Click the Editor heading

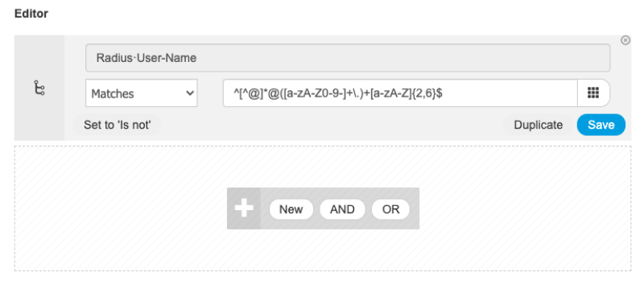(31, 14)
